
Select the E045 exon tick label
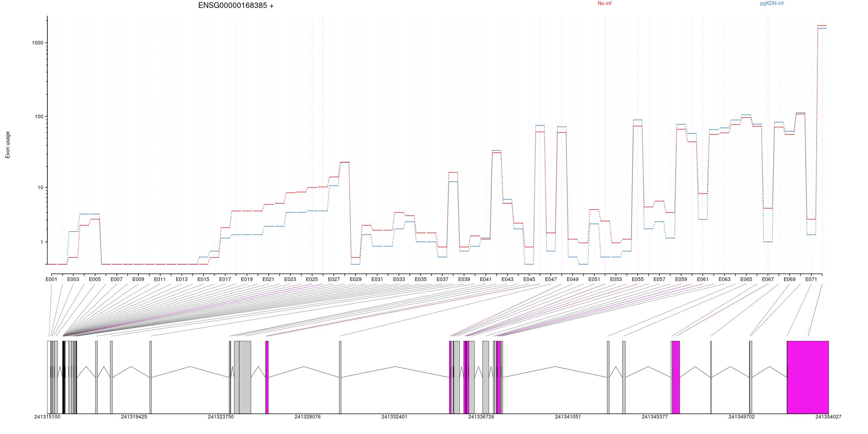[x=529, y=279]
